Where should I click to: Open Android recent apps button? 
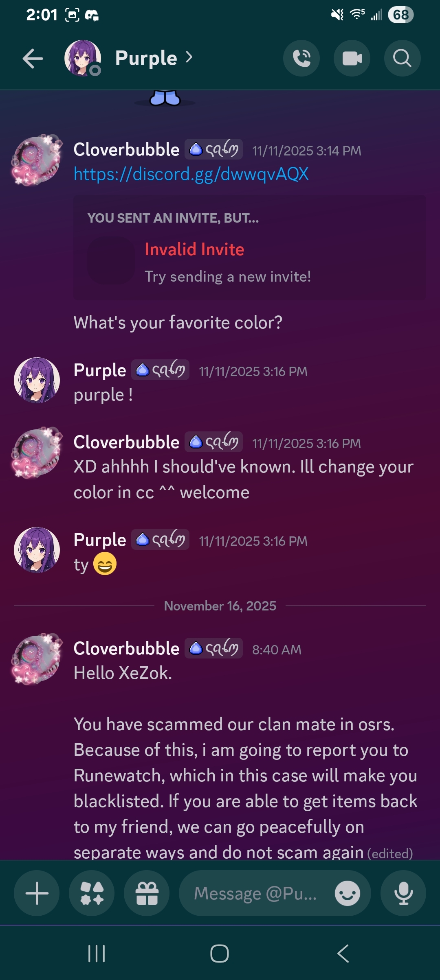tap(97, 953)
